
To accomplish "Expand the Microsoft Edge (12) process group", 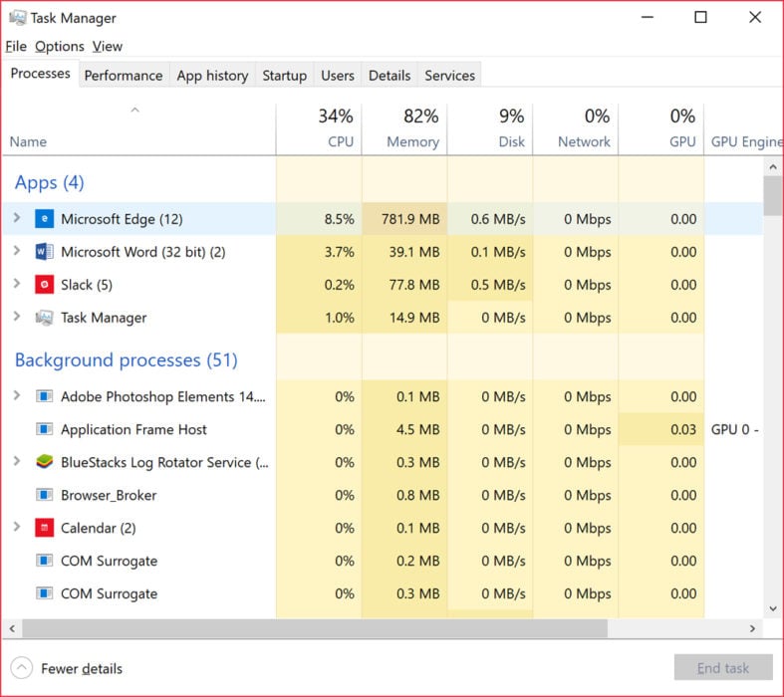I will click(x=17, y=218).
